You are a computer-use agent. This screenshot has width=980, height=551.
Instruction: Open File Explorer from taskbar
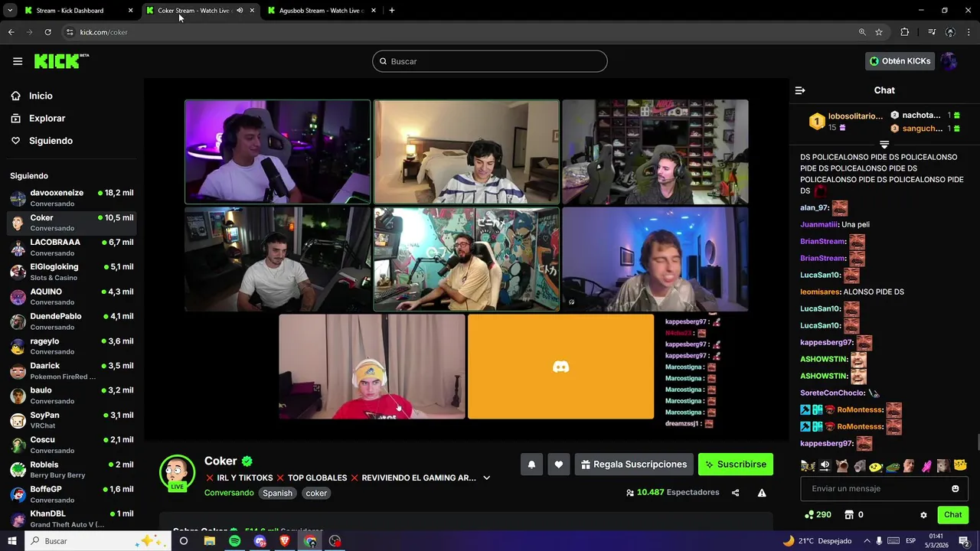pos(209,541)
